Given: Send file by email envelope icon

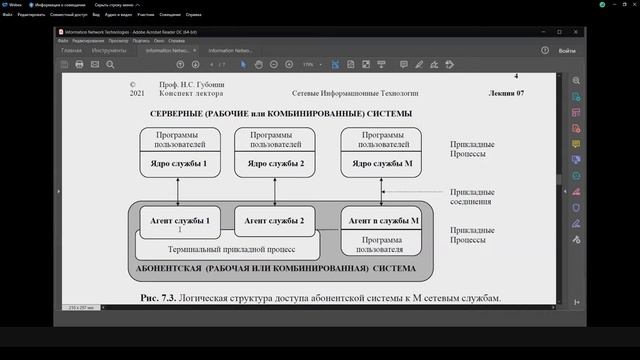Looking at the screenshot, I should [x=95, y=64].
